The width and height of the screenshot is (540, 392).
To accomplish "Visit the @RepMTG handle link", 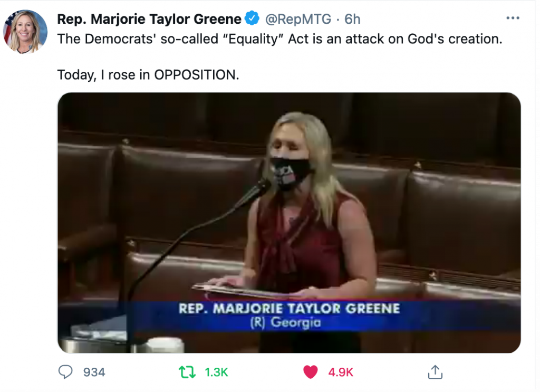I will (x=298, y=19).
